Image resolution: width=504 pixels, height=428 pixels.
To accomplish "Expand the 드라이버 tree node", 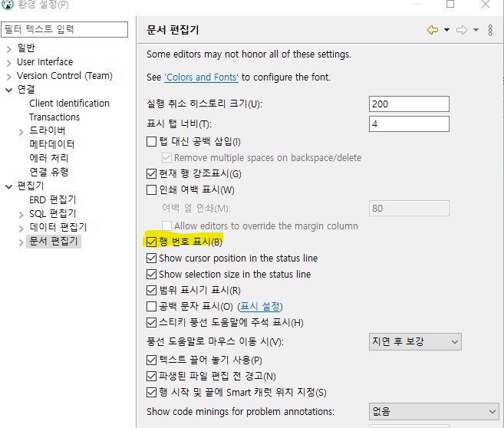I will [x=21, y=132].
